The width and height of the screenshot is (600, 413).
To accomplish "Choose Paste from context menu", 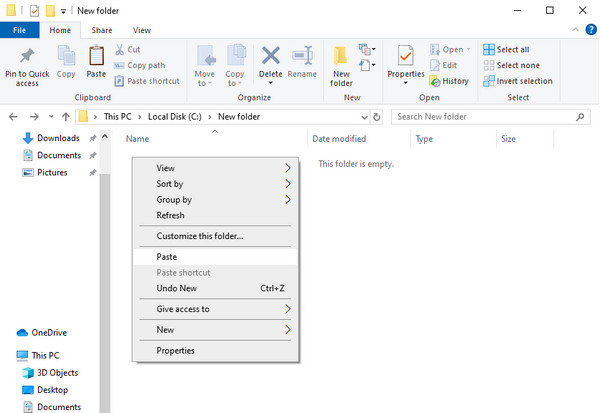I will pos(215,257).
